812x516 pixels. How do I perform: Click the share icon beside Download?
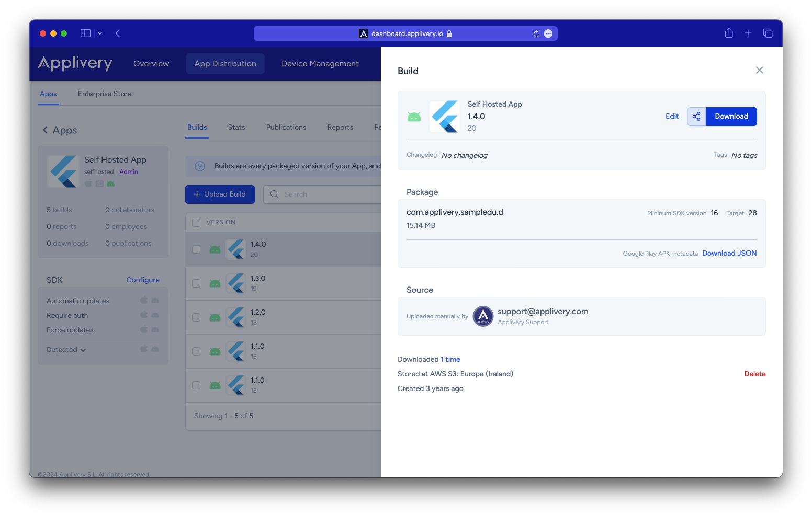(696, 116)
